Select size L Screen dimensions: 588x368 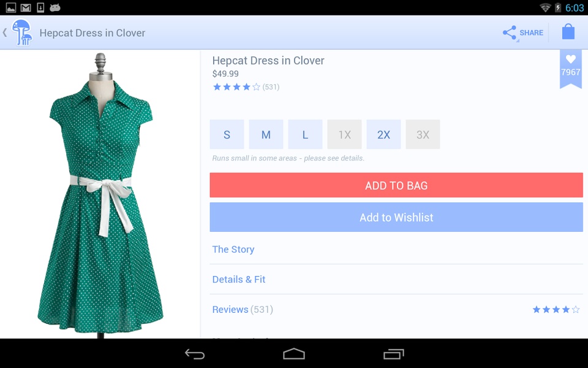click(x=305, y=134)
